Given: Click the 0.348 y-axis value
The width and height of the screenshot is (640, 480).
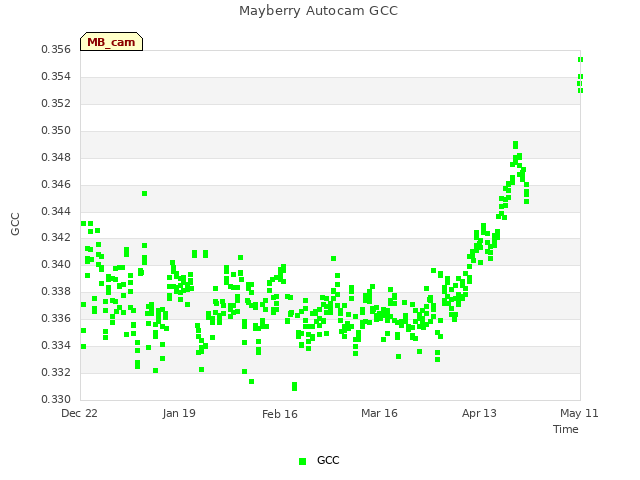Looking at the screenshot, I should click(56, 158).
